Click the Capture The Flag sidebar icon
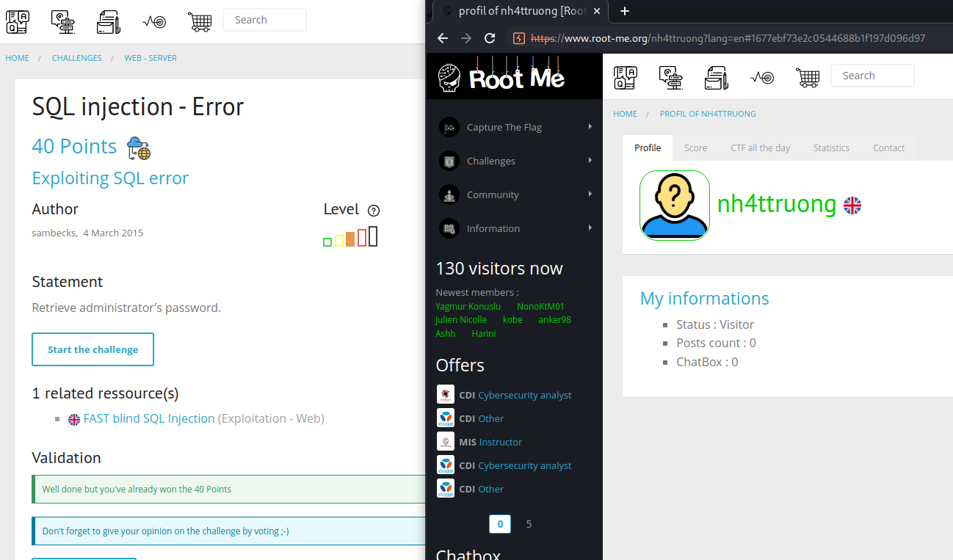The height and width of the screenshot is (560, 953). point(449,127)
